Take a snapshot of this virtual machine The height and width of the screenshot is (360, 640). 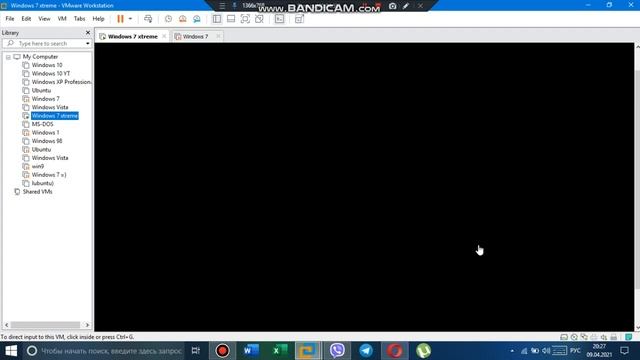(x=168, y=19)
